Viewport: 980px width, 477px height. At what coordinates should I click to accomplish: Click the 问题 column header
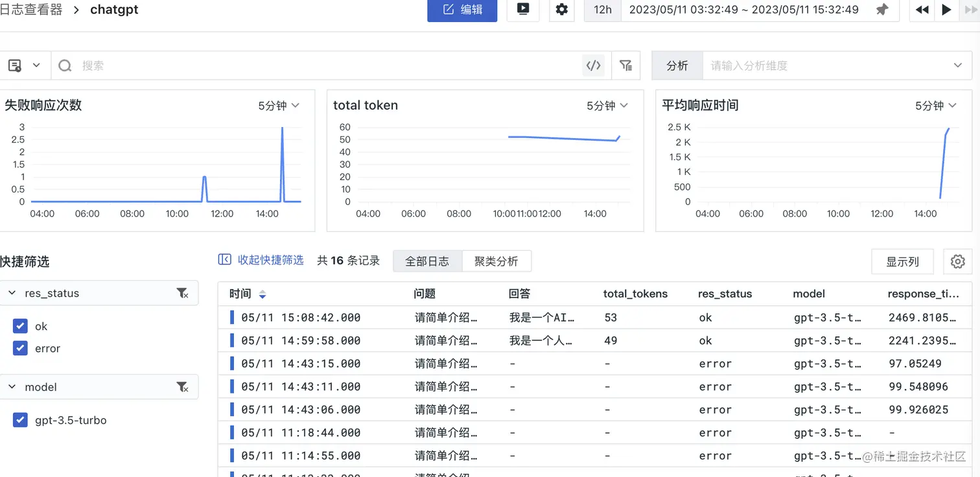tap(425, 294)
